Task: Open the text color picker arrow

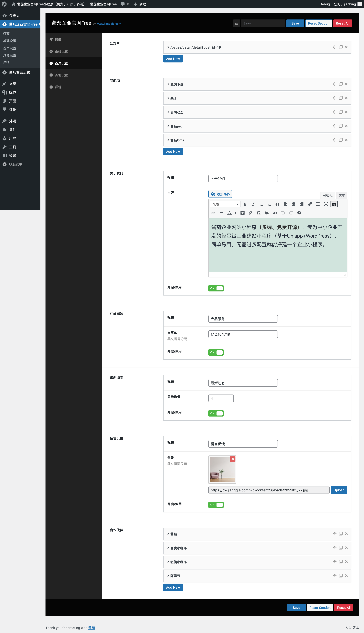Action: click(235, 213)
